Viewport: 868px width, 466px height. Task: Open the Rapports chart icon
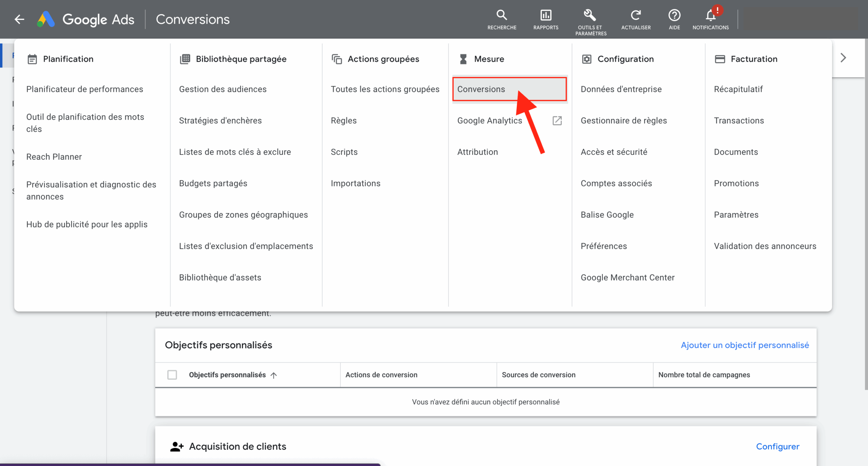pyautogui.click(x=546, y=15)
